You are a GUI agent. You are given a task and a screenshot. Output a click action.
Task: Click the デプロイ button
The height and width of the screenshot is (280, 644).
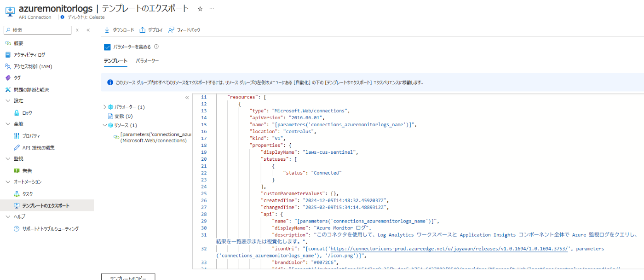[151, 30]
